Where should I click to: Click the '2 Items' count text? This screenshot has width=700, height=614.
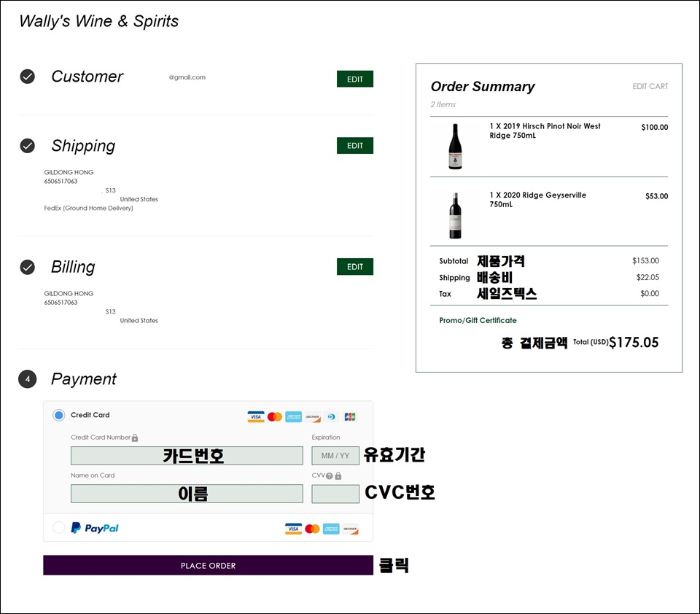coord(443,104)
